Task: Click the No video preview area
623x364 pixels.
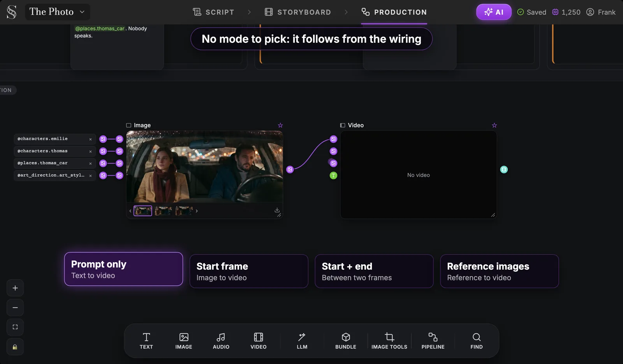Action: (419, 175)
